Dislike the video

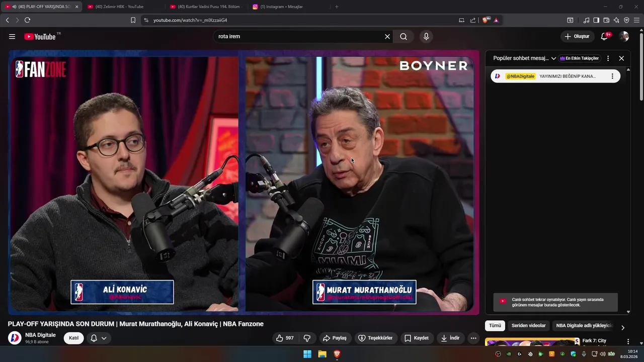[x=307, y=338]
